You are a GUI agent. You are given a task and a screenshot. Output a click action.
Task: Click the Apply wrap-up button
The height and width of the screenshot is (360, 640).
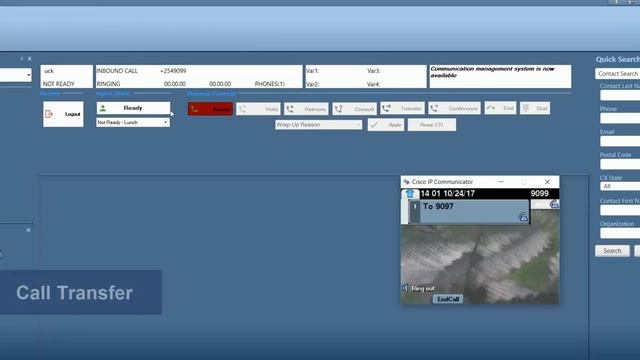386,125
